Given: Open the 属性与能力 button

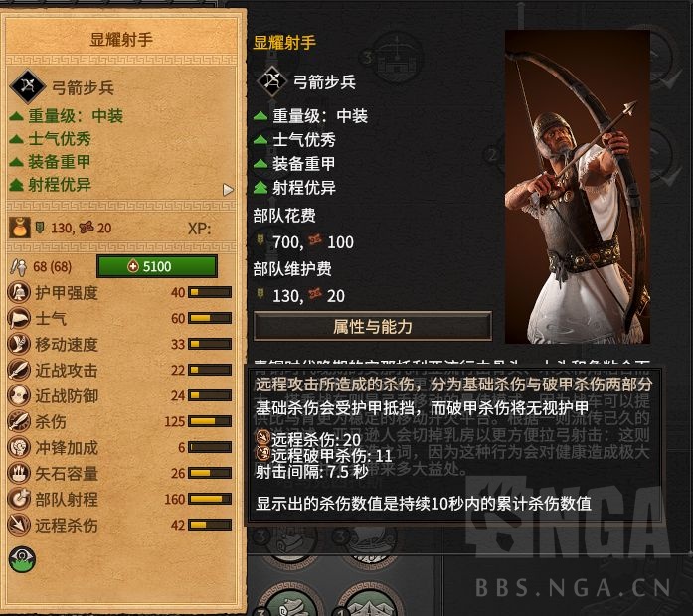Looking at the screenshot, I should click(373, 326).
